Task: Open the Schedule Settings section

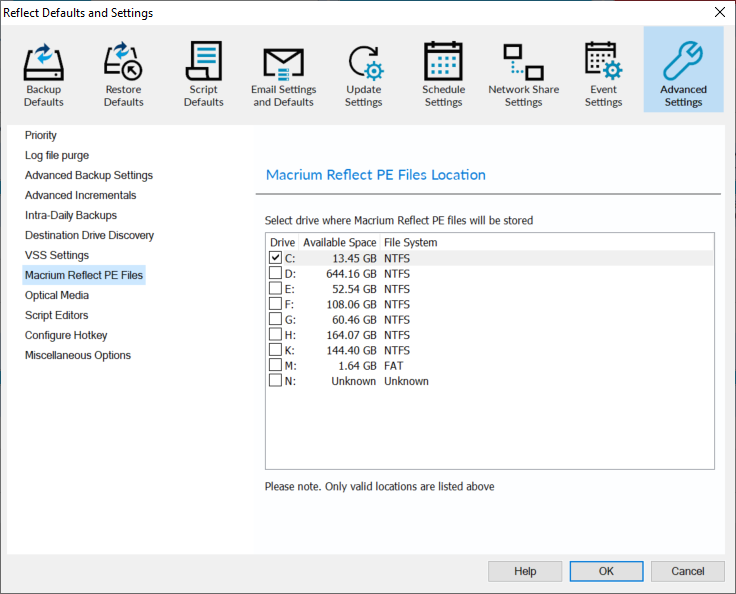Action: (444, 74)
